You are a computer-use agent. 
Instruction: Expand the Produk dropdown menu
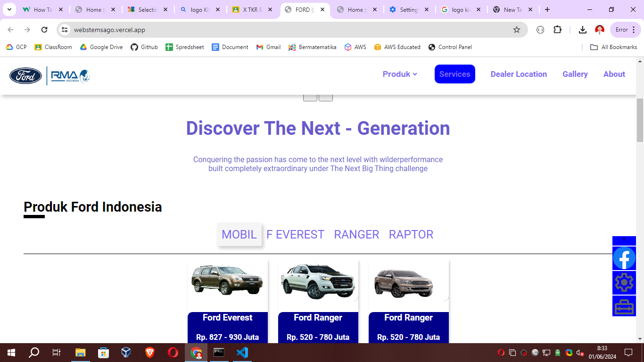point(400,74)
